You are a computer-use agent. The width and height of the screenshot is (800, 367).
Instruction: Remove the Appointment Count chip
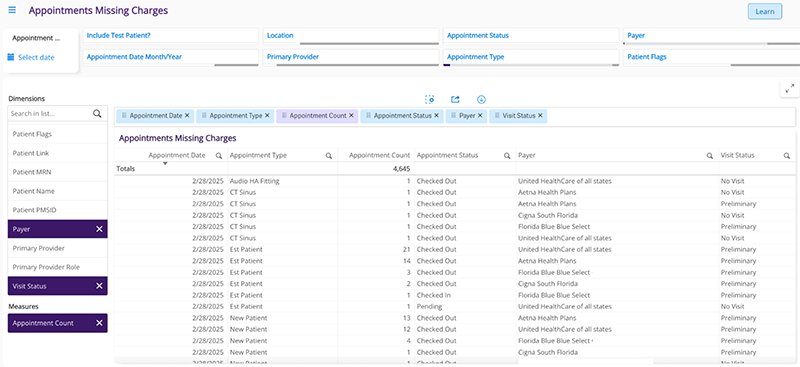point(351,116)
